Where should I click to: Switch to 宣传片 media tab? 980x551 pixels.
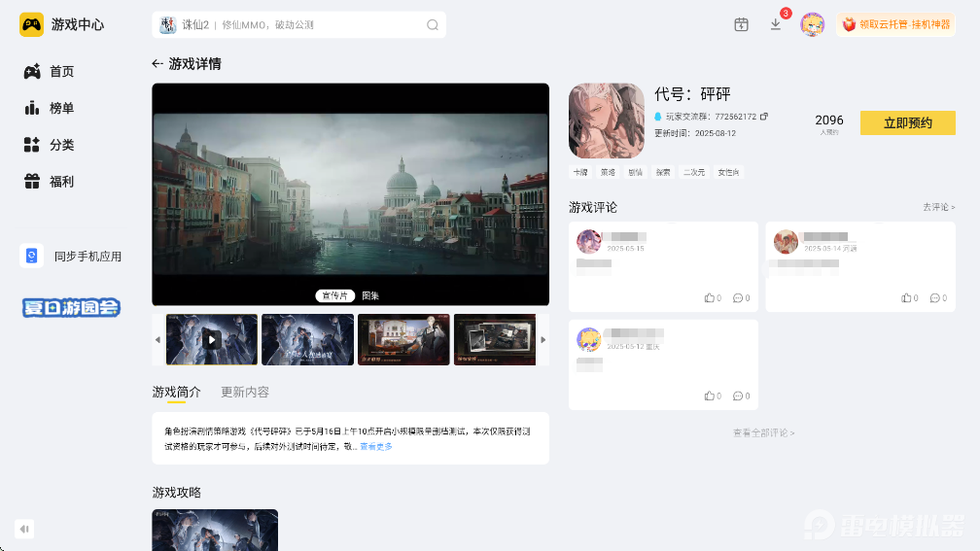[335, 295]
